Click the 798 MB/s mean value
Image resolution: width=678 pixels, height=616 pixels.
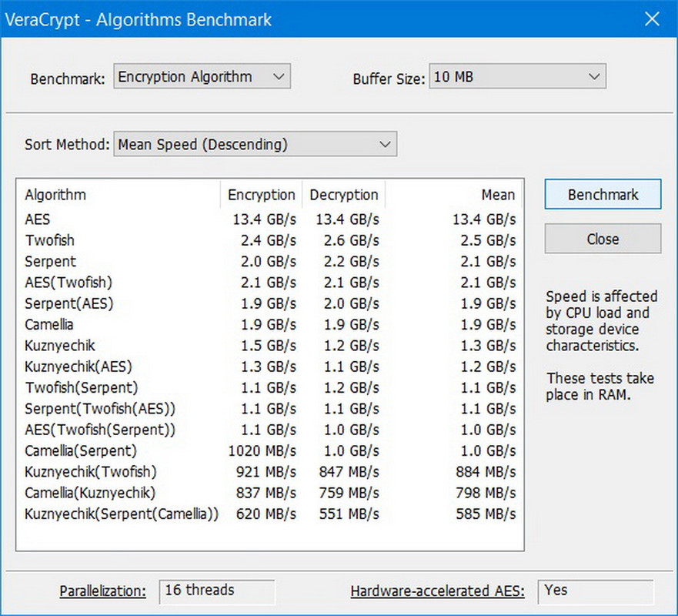[x=486, y=493]
